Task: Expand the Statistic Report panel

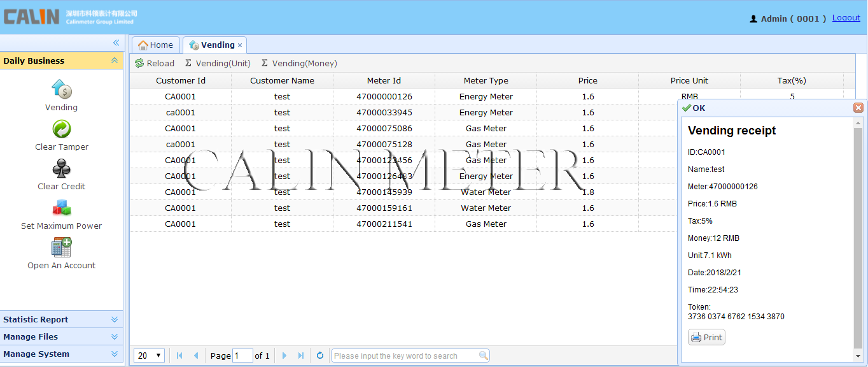Action: click(x=115, y=319)
